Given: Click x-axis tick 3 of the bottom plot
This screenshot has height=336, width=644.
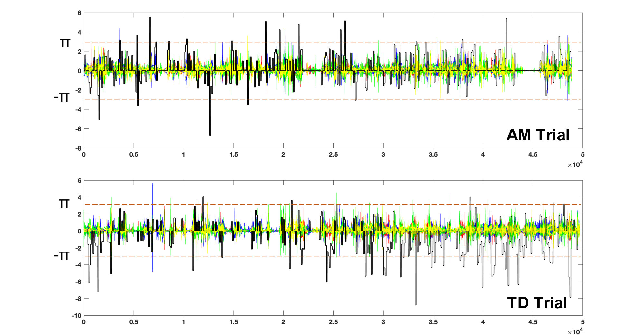Looking at the screenshot, I should coord(383,322).
